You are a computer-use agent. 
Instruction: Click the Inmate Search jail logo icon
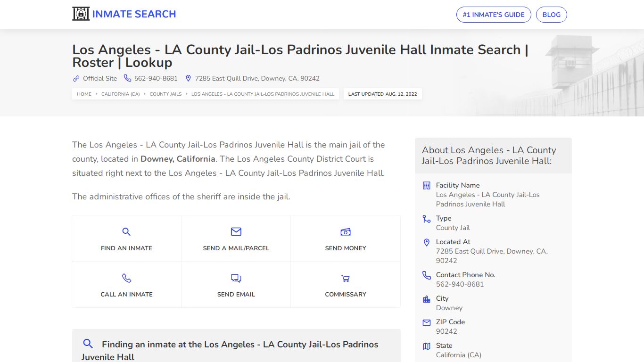click(81, 14)
